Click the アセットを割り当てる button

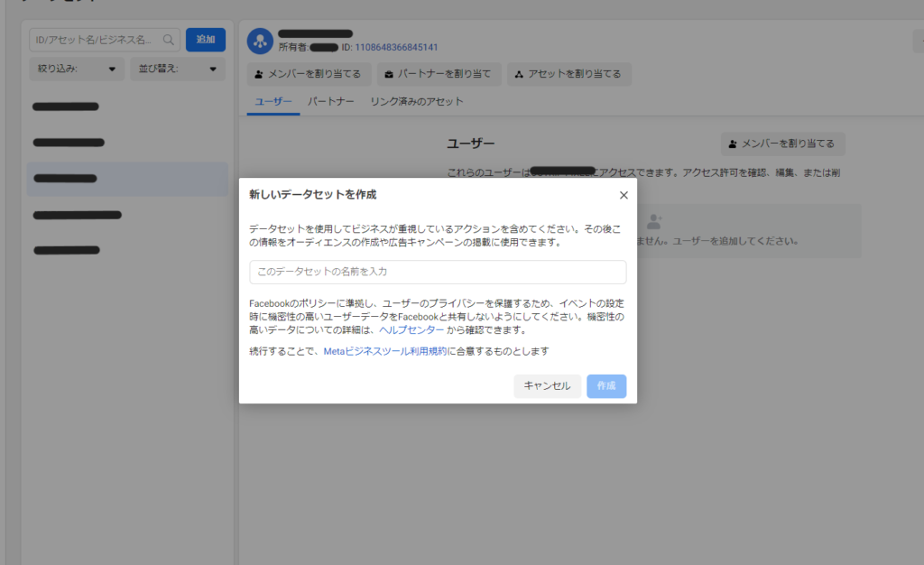click(x=568, y=74)
